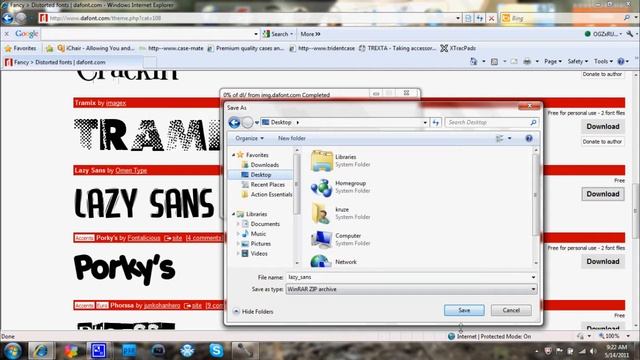The height and width of the screenshot is (360, 640).
Task: Open the Favorites star button
Action: pyautogui.click(x=20, y=48)
